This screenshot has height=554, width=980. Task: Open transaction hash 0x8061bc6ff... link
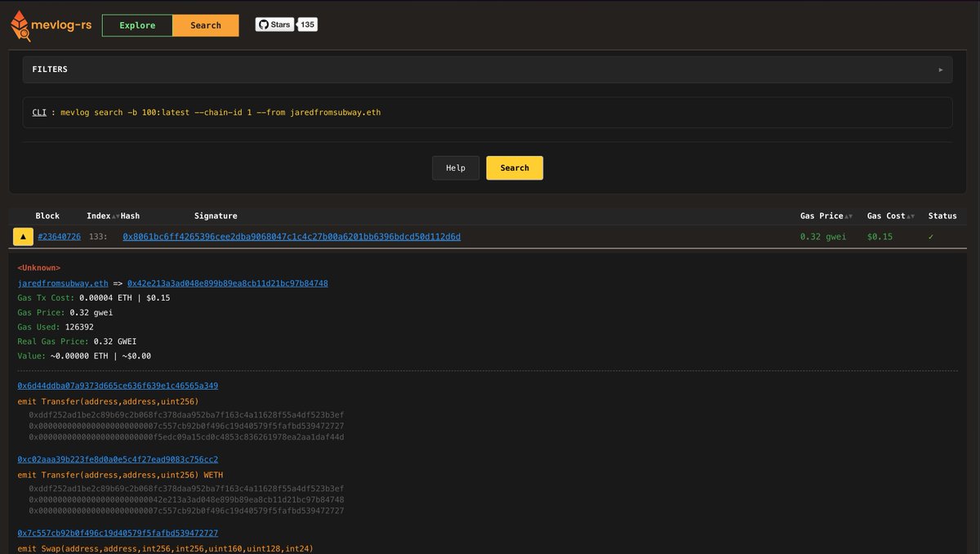point(292,237)
